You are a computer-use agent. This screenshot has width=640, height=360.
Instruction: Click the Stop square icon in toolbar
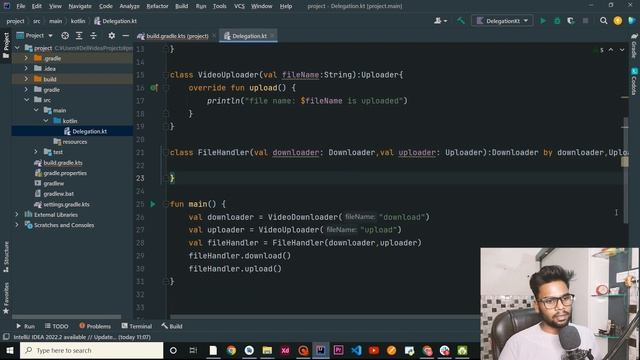click(x=585, y=20)
